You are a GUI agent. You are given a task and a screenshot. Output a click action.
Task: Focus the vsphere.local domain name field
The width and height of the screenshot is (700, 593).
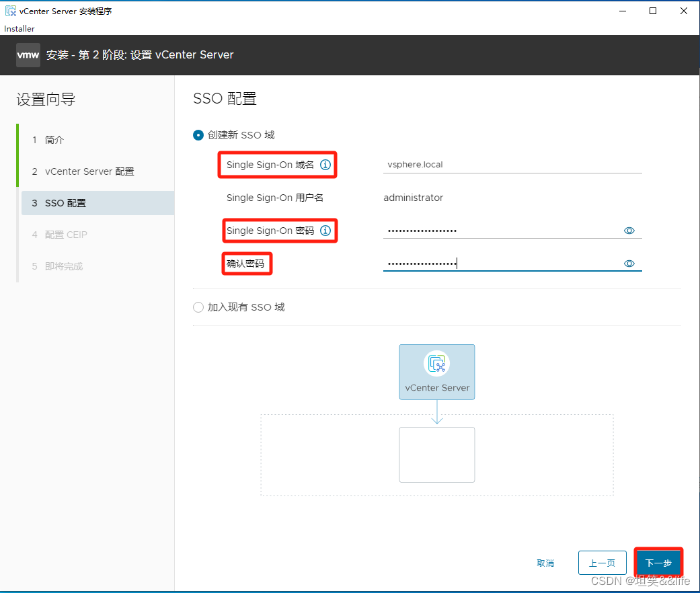tap(512, 165)
